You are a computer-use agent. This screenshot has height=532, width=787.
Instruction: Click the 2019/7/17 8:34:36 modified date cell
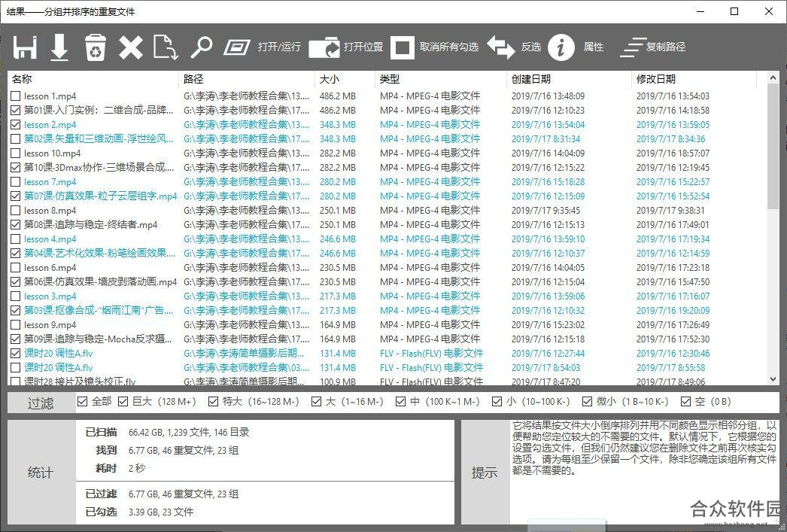670,139
